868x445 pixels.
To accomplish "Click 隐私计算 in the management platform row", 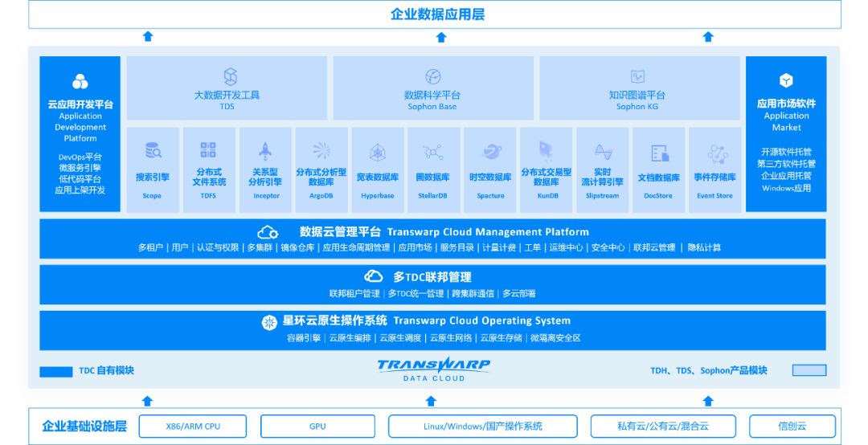I will 704,247.
